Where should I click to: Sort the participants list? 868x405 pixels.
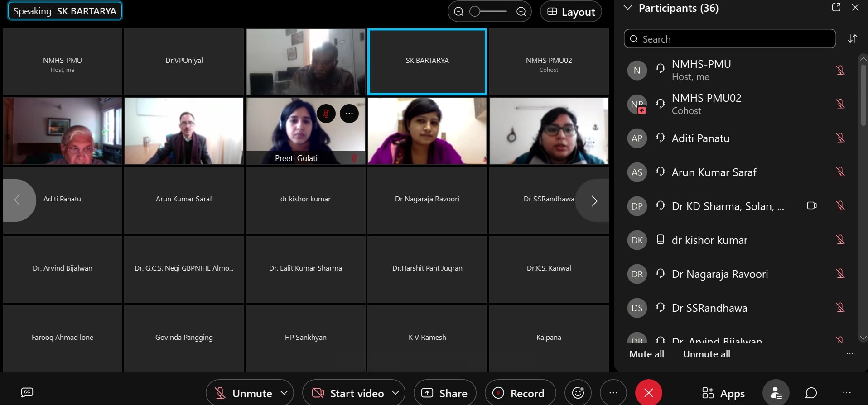852,39
